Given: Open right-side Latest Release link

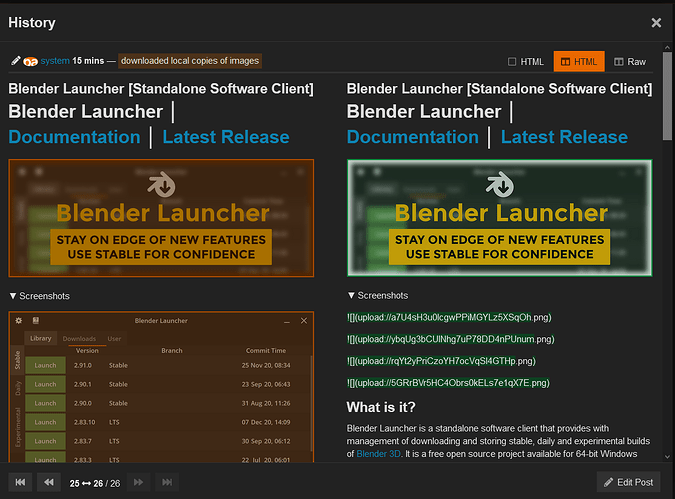Looking at the screenshot, I should (564, 137).
